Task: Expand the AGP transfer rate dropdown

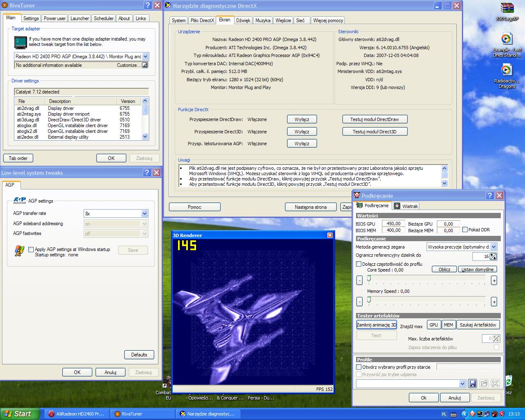Action: click(144, 213)
